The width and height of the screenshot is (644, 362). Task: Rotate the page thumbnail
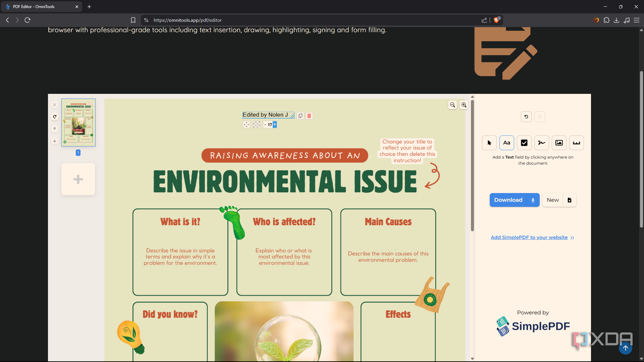[x=55, y=117]
